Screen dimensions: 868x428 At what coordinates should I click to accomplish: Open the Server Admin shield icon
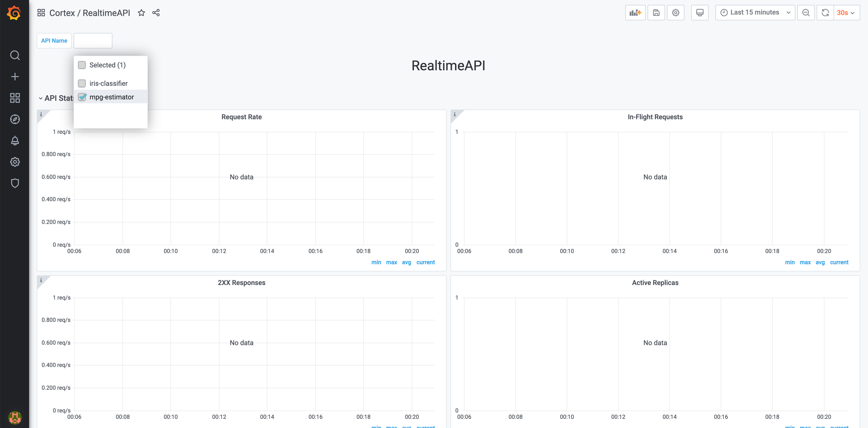pos(15,183)
